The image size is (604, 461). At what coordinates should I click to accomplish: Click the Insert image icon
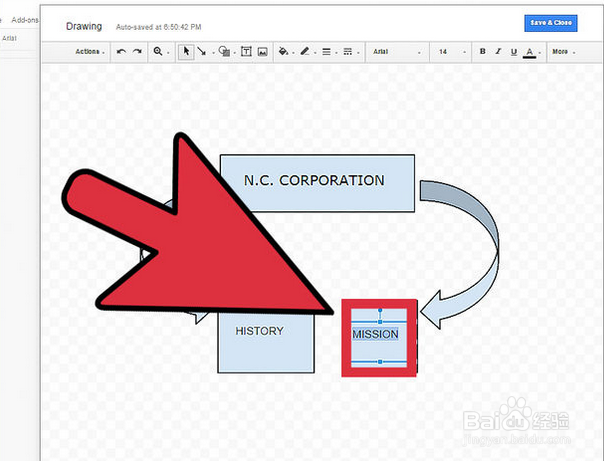pyautogui.click(x=262, y=52)
